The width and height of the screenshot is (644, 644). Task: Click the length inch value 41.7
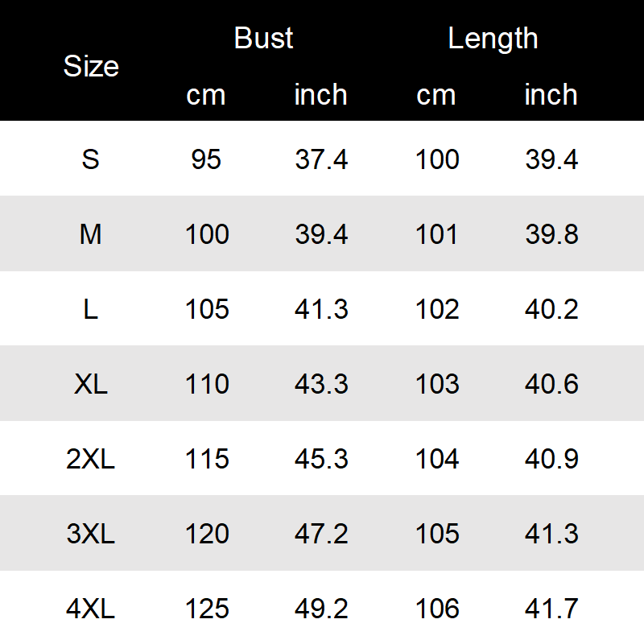tap(551, 609)
